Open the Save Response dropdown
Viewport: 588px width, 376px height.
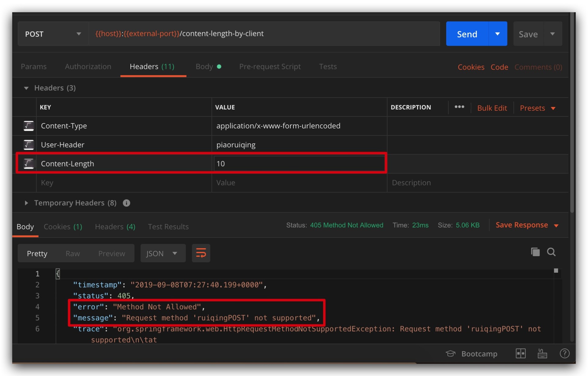point(527,225)
